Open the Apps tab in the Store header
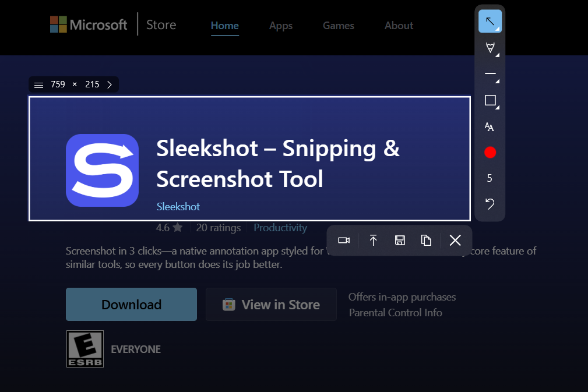Viewport: 588px width, 392px height. coord(281,26)
